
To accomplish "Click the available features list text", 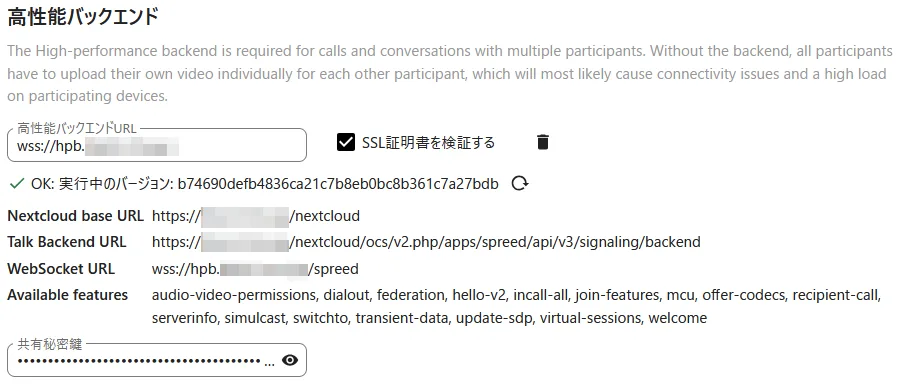I will point(516,306).
